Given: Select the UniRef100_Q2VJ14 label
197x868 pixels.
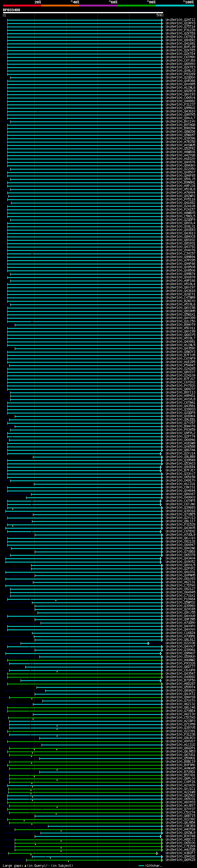Looking at the screenshot, I should [180, 454].
